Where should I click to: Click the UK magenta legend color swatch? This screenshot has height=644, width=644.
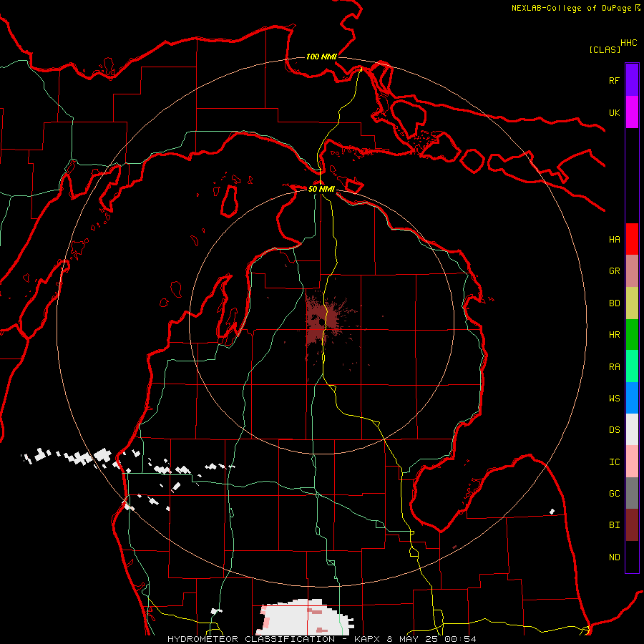pyautogui.click(x=632, y=112)
